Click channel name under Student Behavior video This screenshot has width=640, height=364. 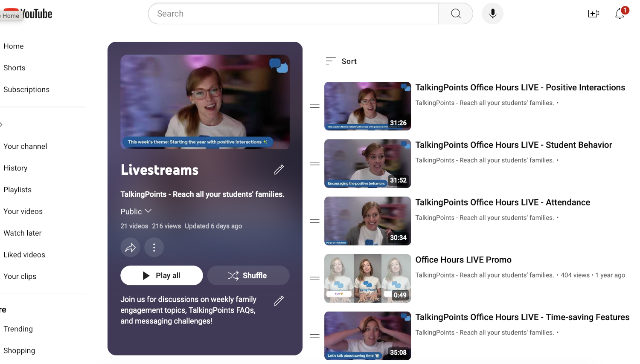(x=485, y=160)
